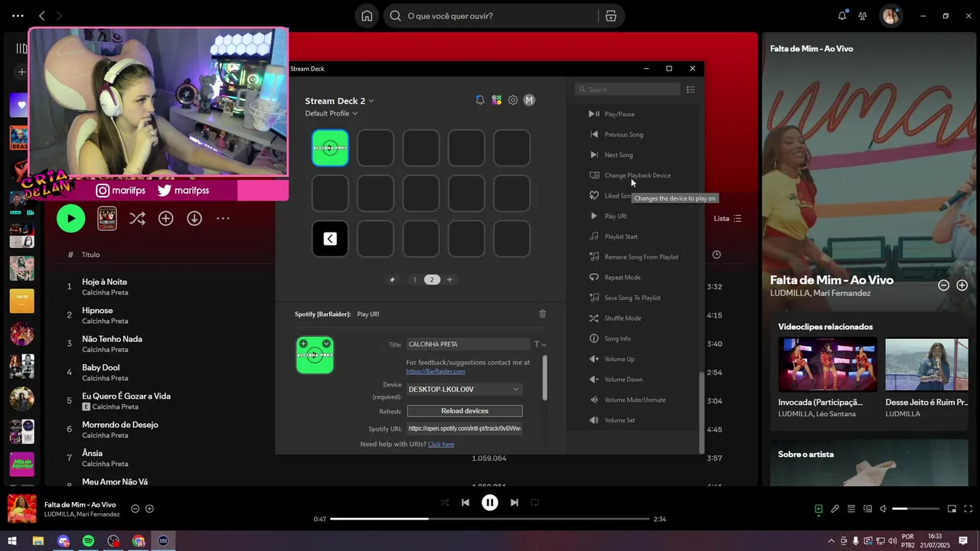Image resolution: width=980 pixels, height=551 pixels.
Task: Open the Default Profile dropdown
Action: pyautogui.click(x=332, y=113)
